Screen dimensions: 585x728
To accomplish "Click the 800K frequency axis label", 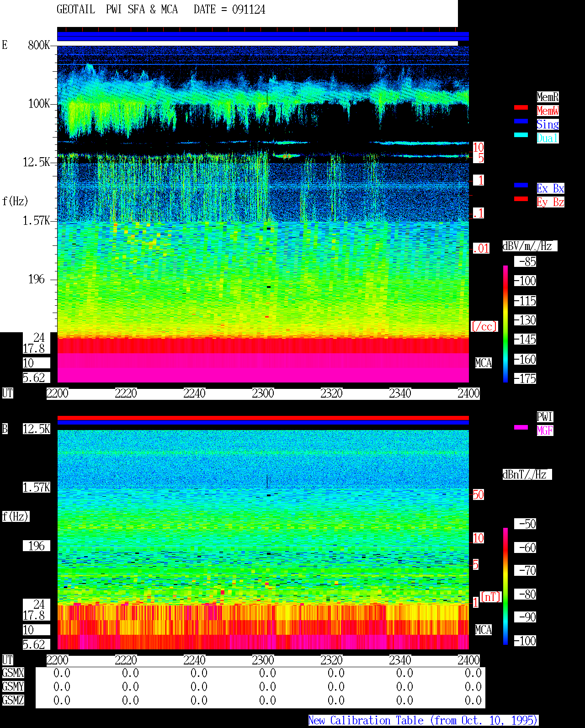I will click(x=39, y=45).
